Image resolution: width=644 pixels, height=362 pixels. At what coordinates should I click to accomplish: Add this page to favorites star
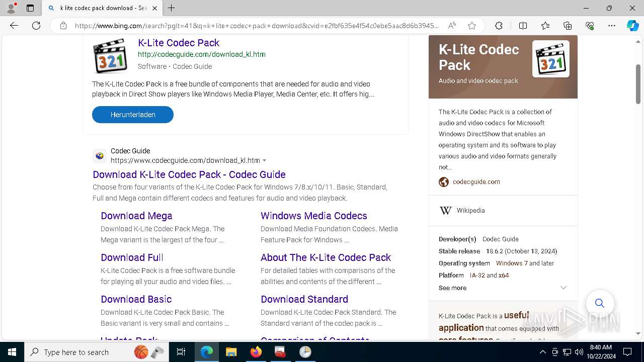(x=471, y=26)
